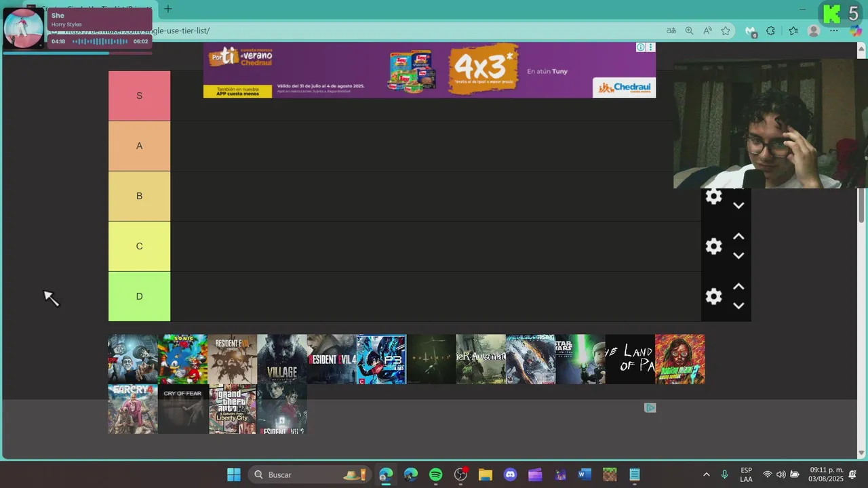
Task: Open the browser profile avatar
Action: 814,30
